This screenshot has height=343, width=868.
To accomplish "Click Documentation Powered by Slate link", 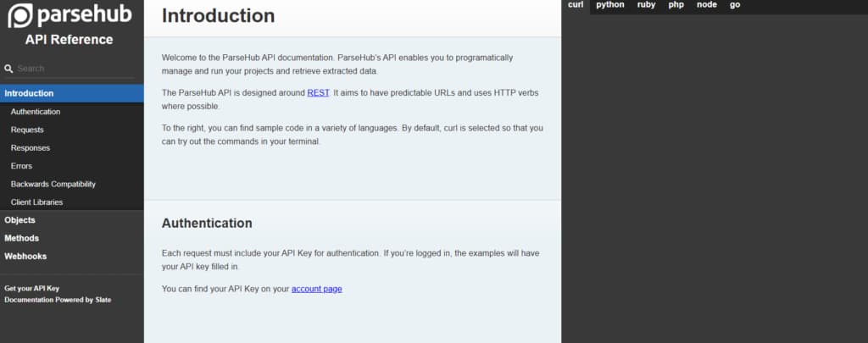I will [x=58, y=300].
